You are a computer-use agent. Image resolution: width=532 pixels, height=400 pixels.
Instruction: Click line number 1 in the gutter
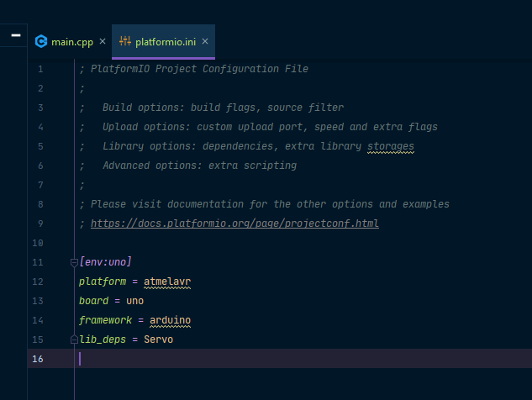click(40, 69)
